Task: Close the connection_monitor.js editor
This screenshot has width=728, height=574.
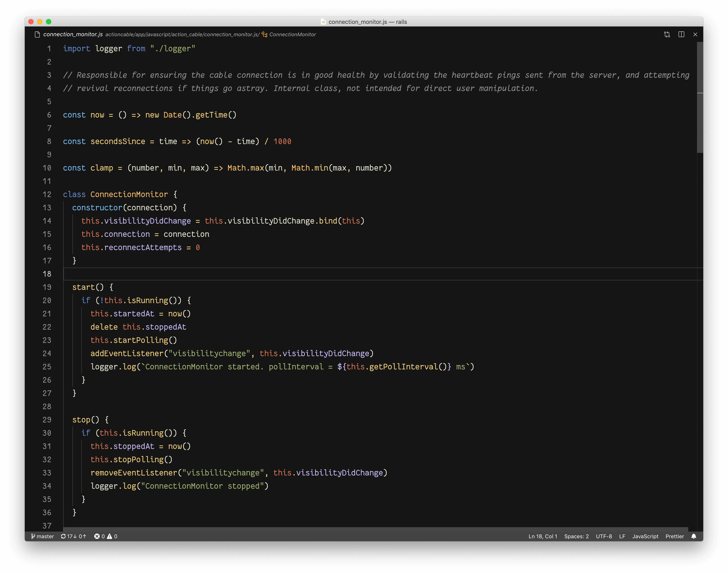Action: tap(695, 34)
